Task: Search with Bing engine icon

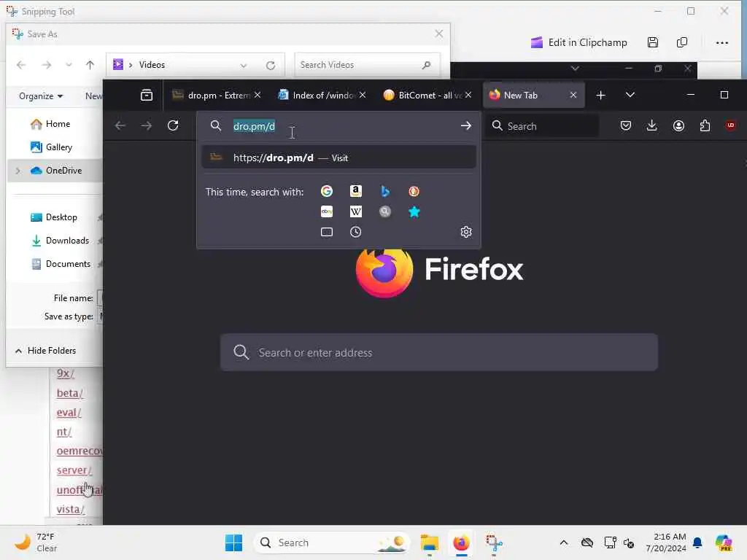Action: pyautogui.click(x=385, y=192)
